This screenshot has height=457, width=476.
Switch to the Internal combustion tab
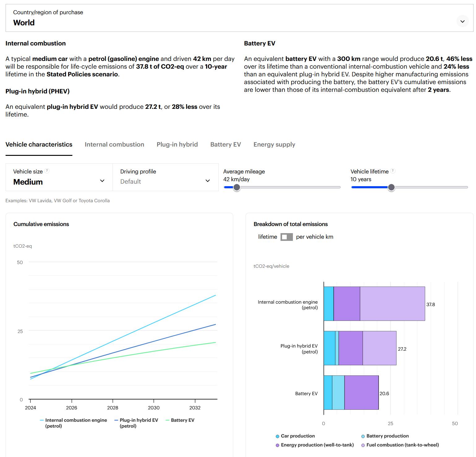pos(114,145)
